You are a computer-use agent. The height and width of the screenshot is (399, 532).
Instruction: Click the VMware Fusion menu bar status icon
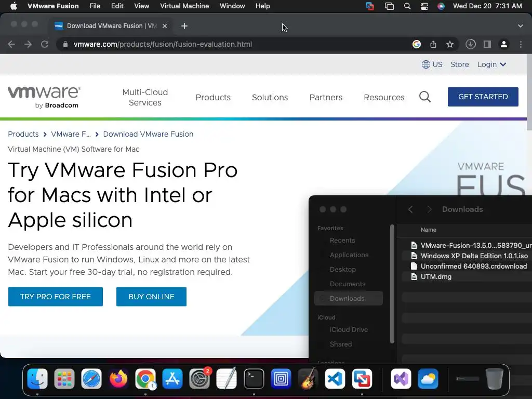point(370,6)
